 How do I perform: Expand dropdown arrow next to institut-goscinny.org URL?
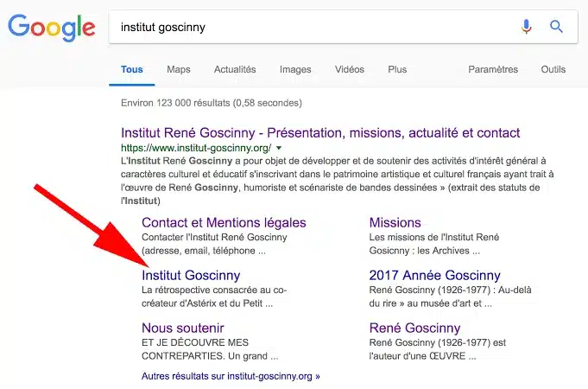(x=279, y=148)
